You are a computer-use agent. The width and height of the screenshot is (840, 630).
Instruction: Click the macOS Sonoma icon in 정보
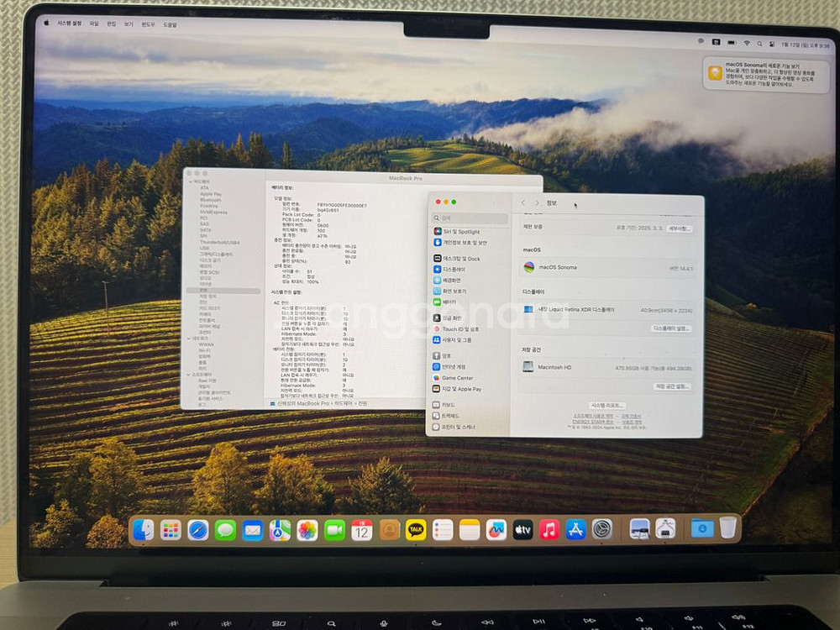[528, 267]
